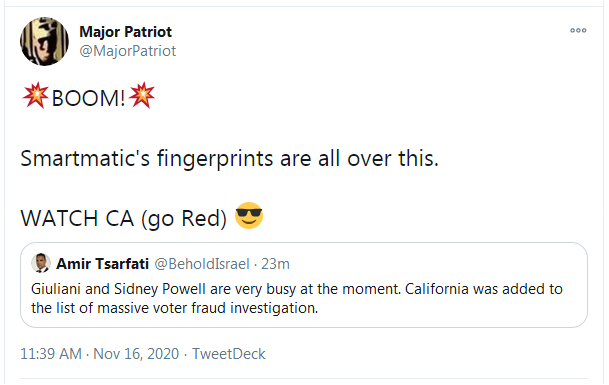This screenshot has width=609, height=385.
Task: Open the three-dot more options menu
Action: tap(578, 30)
